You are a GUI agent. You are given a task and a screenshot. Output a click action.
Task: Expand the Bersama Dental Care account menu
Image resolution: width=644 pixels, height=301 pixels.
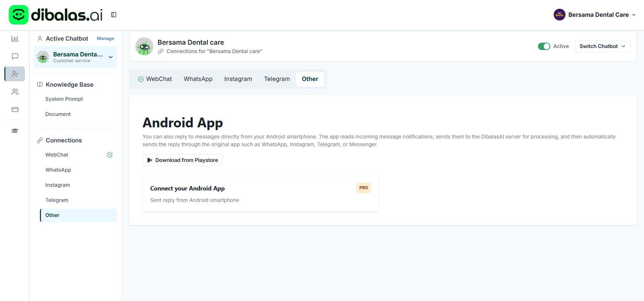(595, 15)
